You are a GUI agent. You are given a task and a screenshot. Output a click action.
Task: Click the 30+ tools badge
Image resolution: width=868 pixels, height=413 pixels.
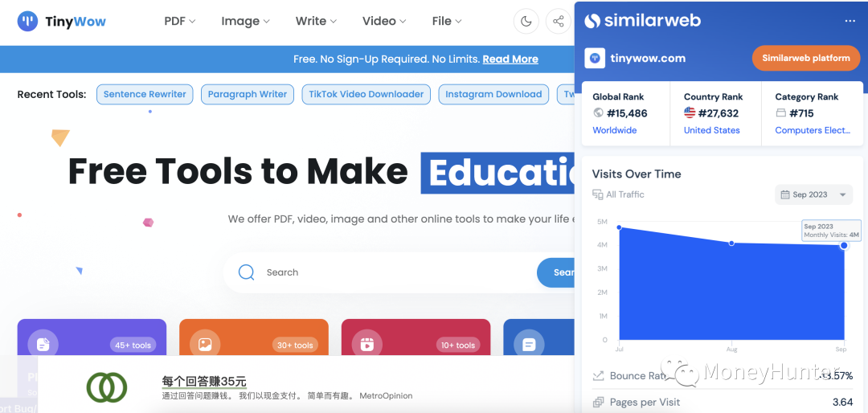click(295, 345)
